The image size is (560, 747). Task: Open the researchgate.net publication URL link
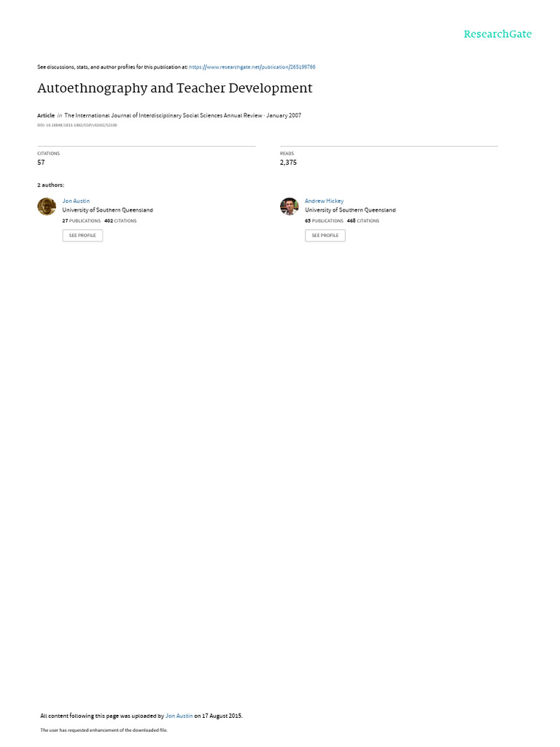click(252, 67)
